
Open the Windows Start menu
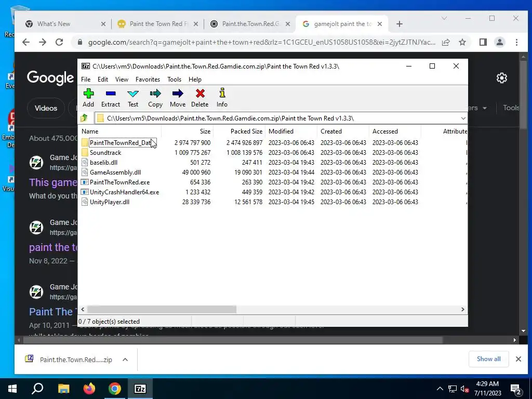pyautogui.click(x=12, y=389)
